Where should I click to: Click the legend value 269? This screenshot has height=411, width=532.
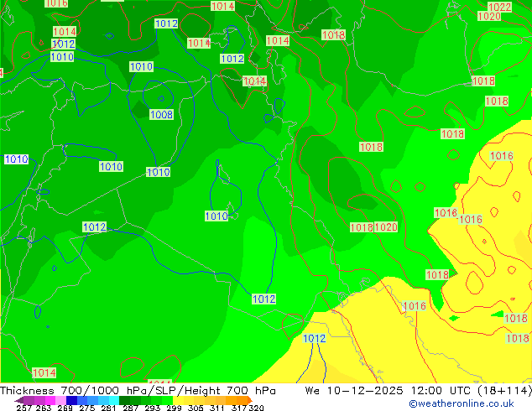[x=65, y=408]
